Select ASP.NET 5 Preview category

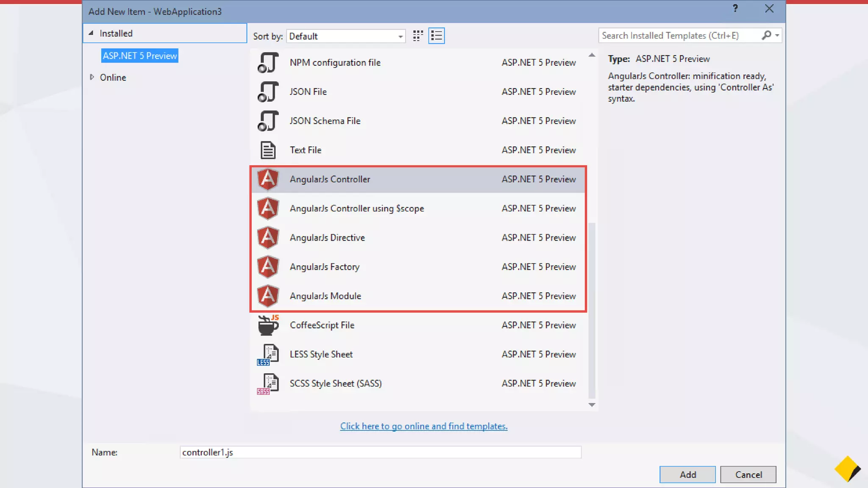pos(140,55)
